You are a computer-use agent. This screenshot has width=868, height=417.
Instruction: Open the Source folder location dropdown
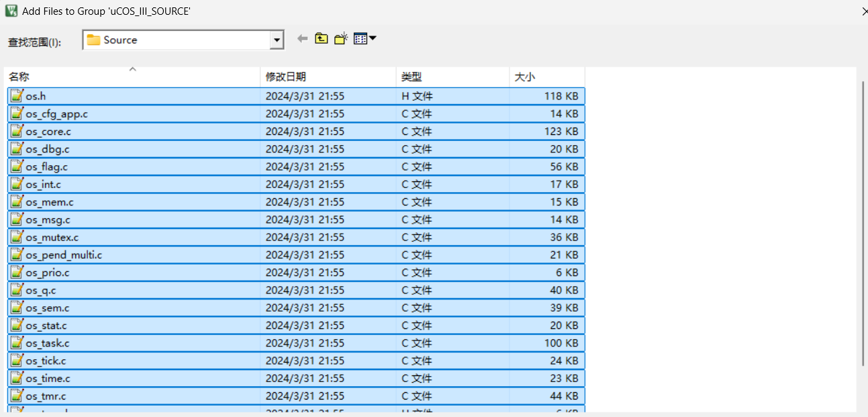(277, 40)
